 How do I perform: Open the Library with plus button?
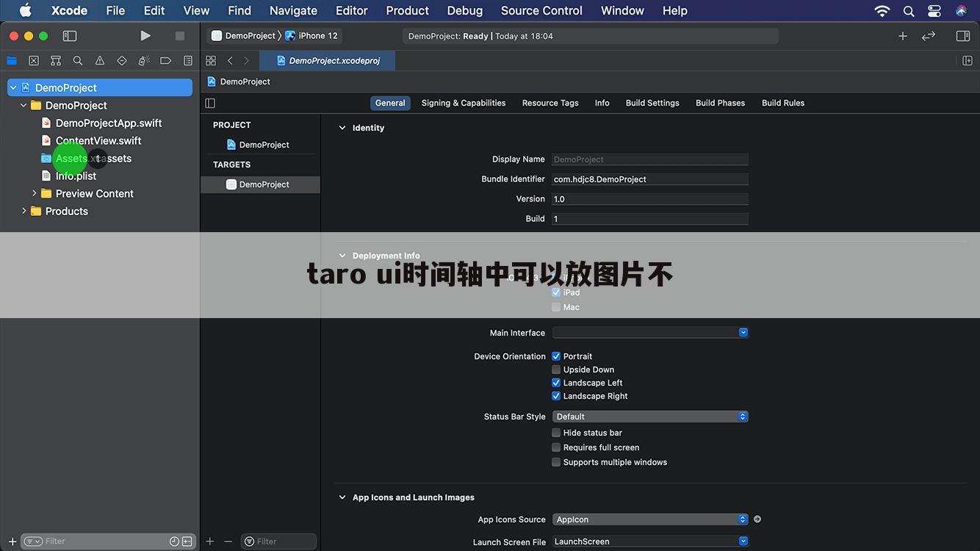903,35
